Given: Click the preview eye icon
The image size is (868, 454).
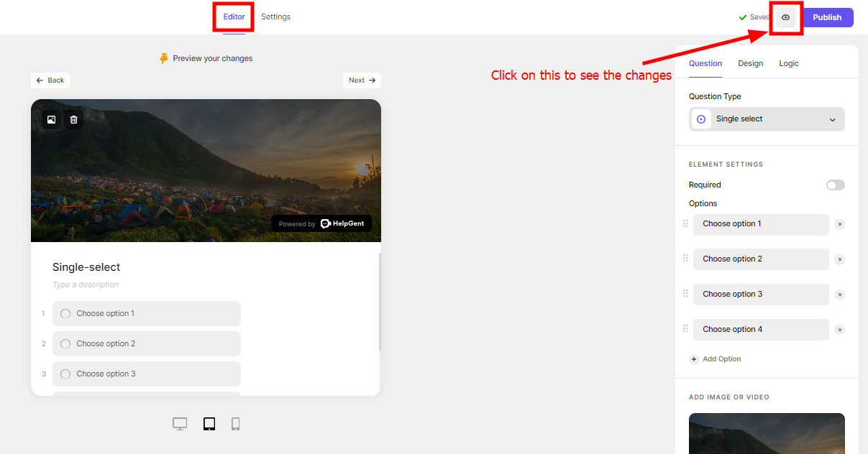Looking at the screenshot, I should [x=785, y=17].
